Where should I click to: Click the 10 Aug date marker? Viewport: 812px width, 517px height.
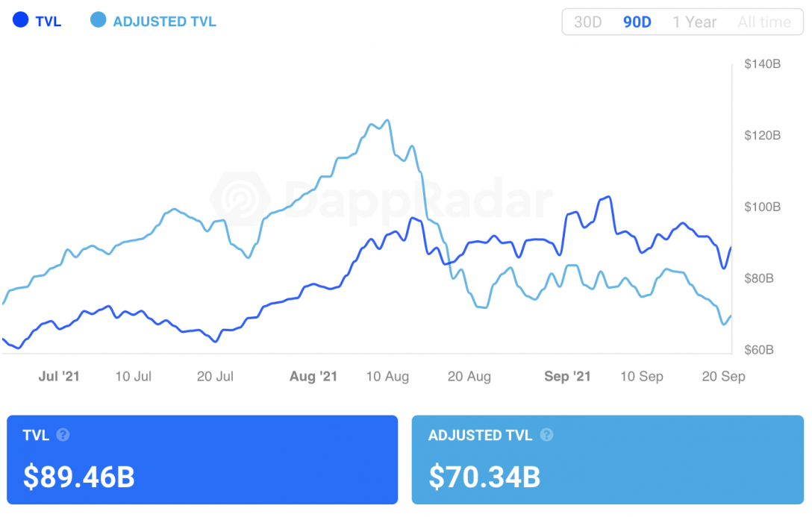click(x=387, y=376)
